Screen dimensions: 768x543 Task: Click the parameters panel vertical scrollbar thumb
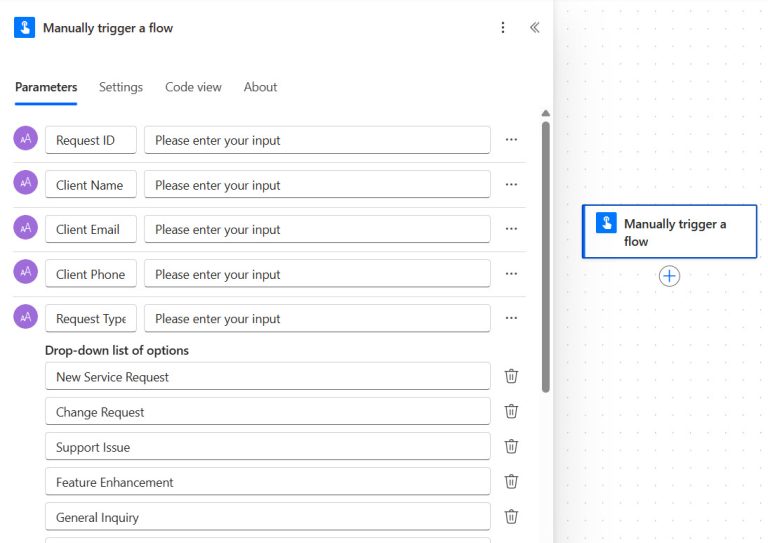click(x=546, y=257)
